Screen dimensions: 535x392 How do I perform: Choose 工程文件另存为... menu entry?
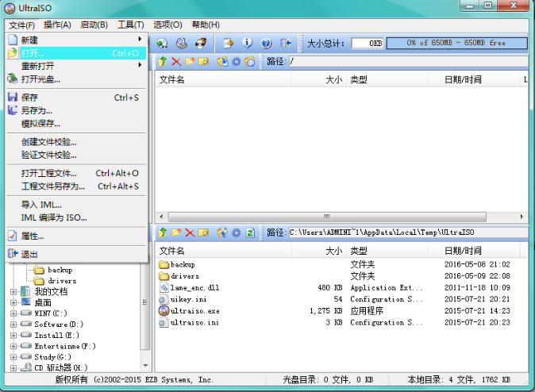[77, 186]
